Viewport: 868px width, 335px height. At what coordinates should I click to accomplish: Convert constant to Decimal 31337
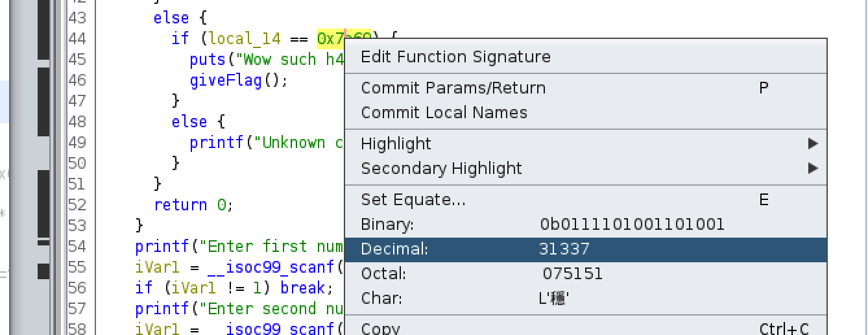(x=585, y=249)
